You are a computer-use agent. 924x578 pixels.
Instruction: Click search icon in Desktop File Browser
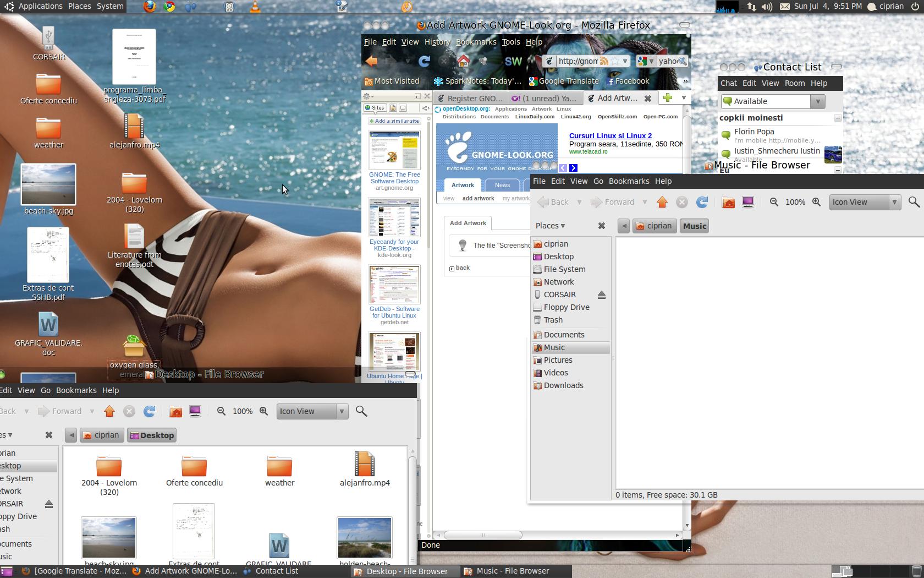click(x=361, y=411)
